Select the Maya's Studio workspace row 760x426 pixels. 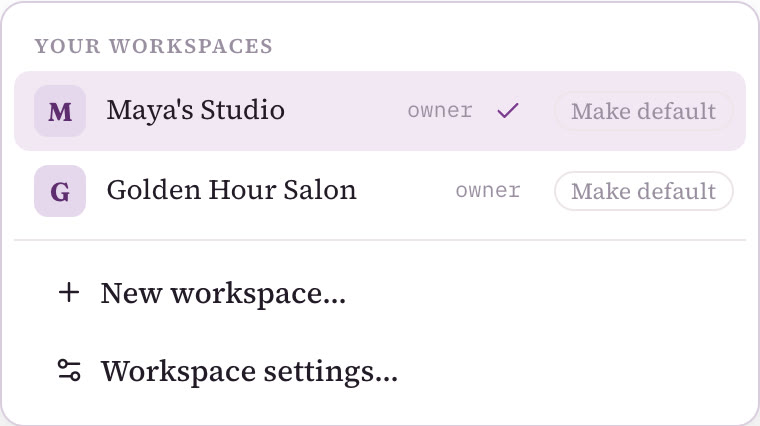tap(380, 111)
